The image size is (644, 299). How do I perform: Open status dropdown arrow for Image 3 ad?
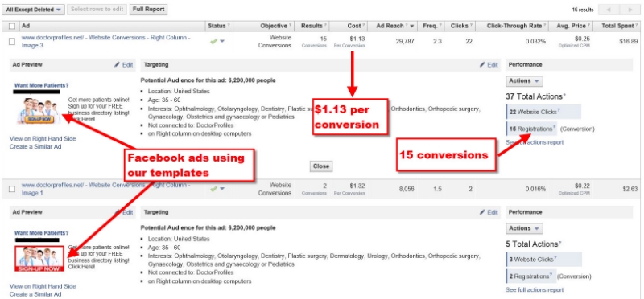[222, 42]
